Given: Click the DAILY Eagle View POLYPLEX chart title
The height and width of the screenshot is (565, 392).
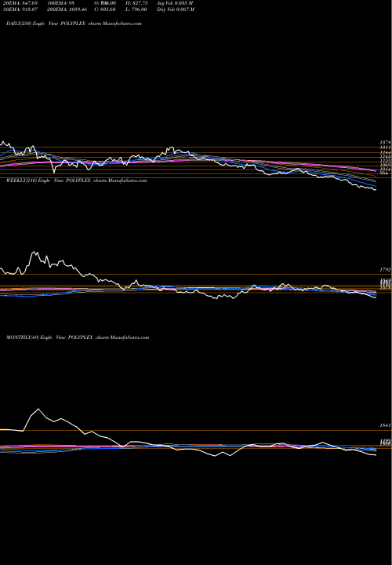Looking at the screenshot, I should point(74,24).
